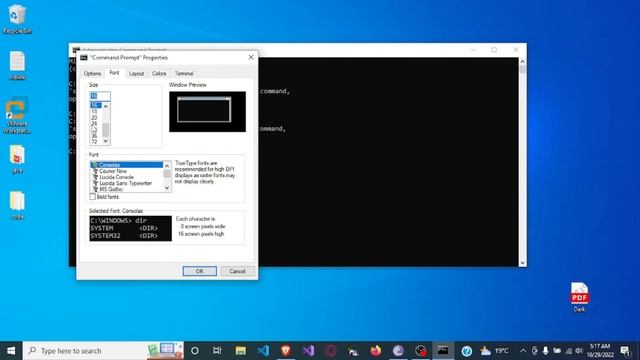
Task: Select size 36 in the size list
Action: 94,136
